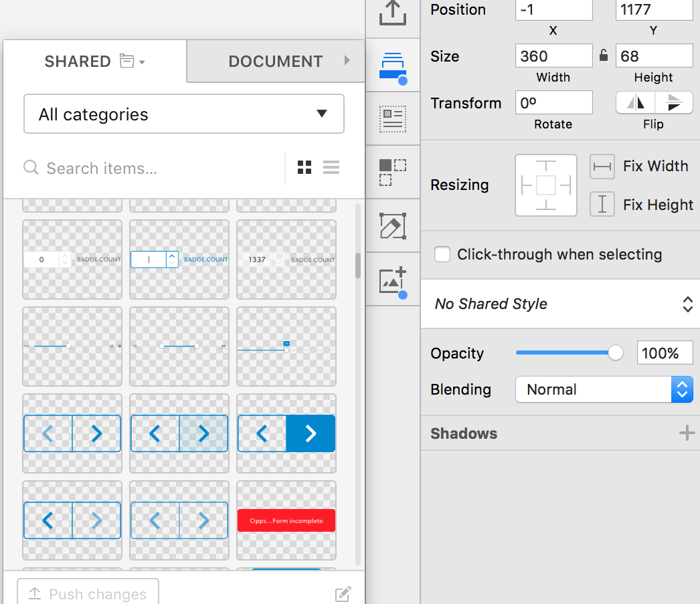Open the shared styles library icon
700x604 pixels.
[x=393, y=67]
